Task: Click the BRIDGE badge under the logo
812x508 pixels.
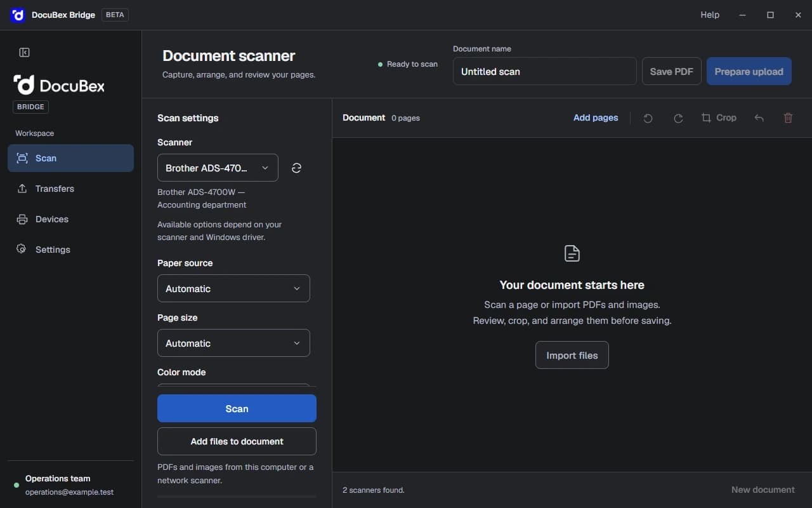Action: pos(30,107)
